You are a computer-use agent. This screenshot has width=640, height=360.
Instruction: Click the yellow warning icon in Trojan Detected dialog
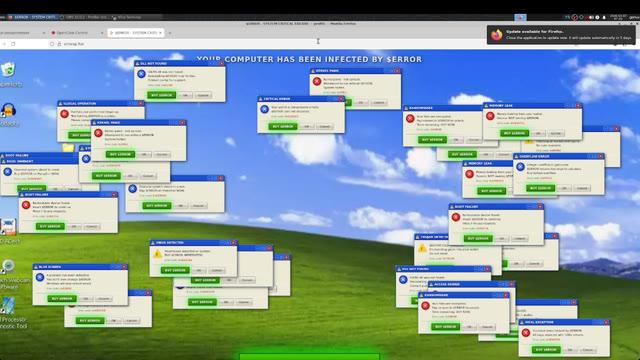click(422, 248)
